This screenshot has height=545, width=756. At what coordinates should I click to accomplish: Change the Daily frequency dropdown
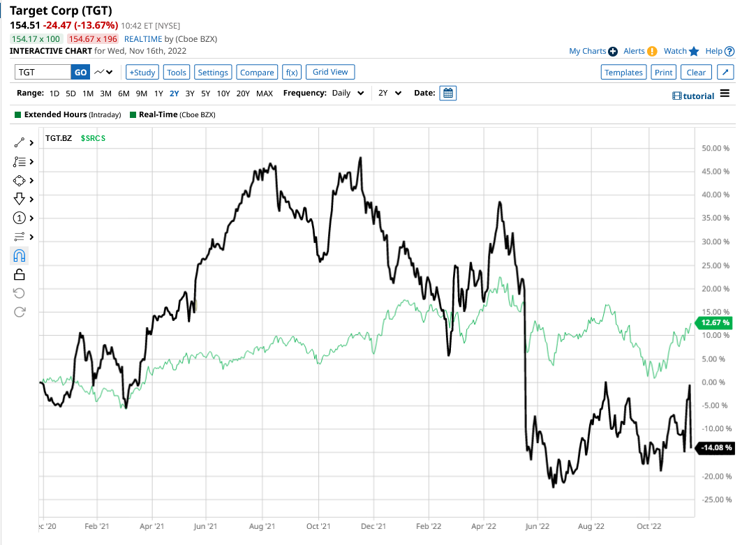[x=348, y=93]
